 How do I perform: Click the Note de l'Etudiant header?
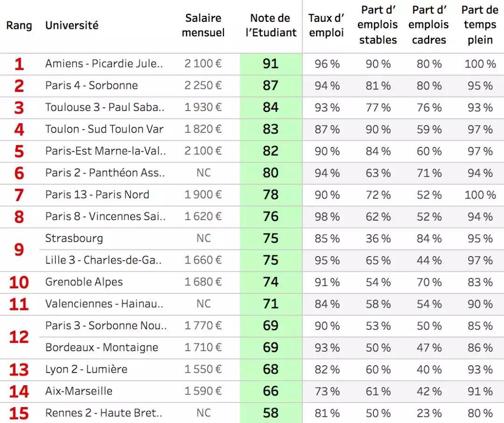tap(271, 25)
